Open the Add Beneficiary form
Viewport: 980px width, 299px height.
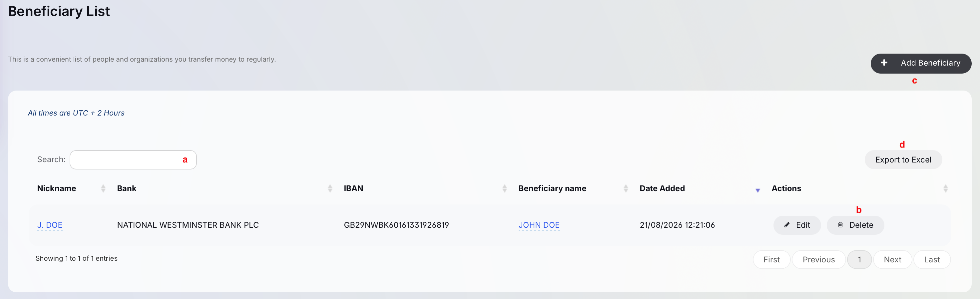(x=921, y=63)
